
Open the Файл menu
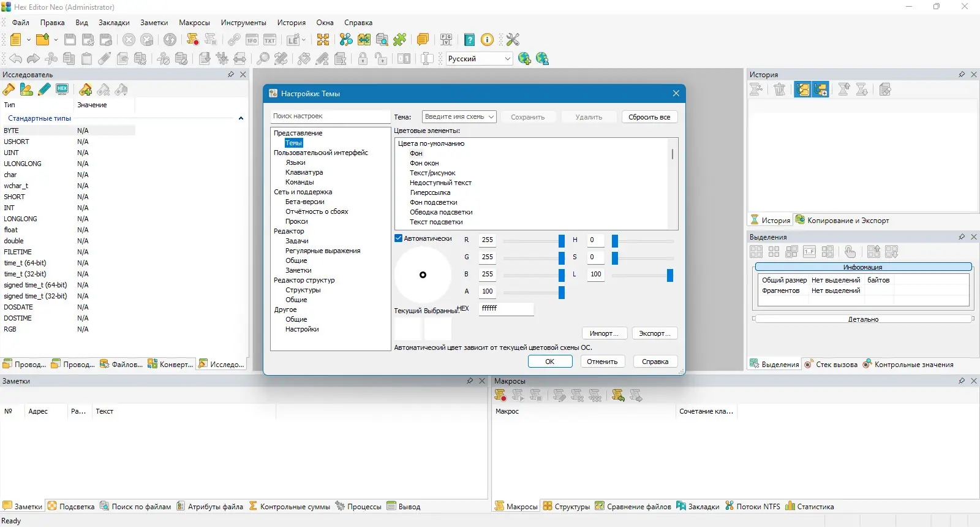click(21, 23)
